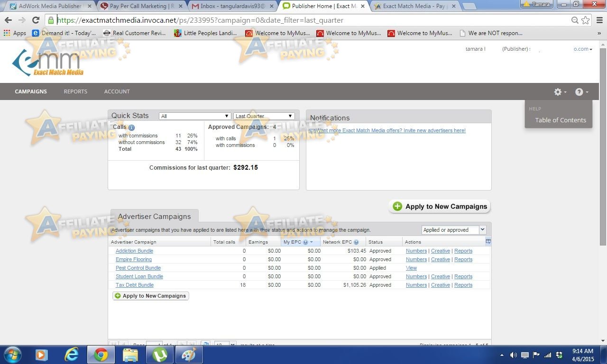Open the Applied or approved status dropdown

tap(454, 230)
